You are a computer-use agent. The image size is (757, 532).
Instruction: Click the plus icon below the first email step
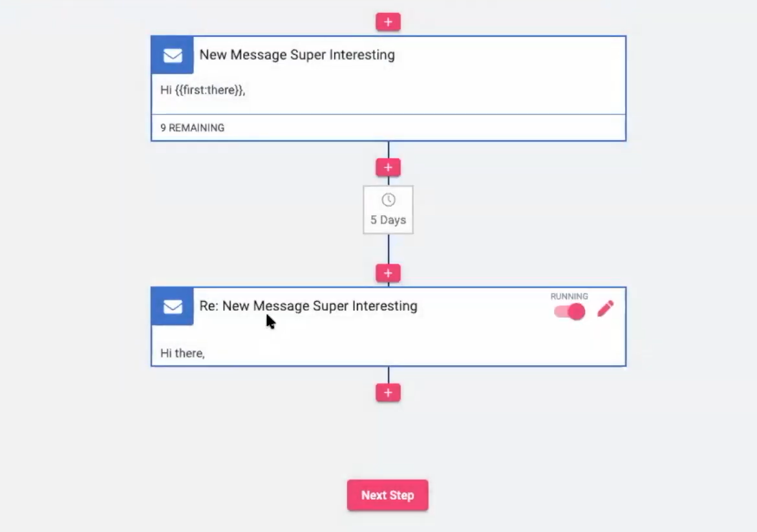[388, 167]
